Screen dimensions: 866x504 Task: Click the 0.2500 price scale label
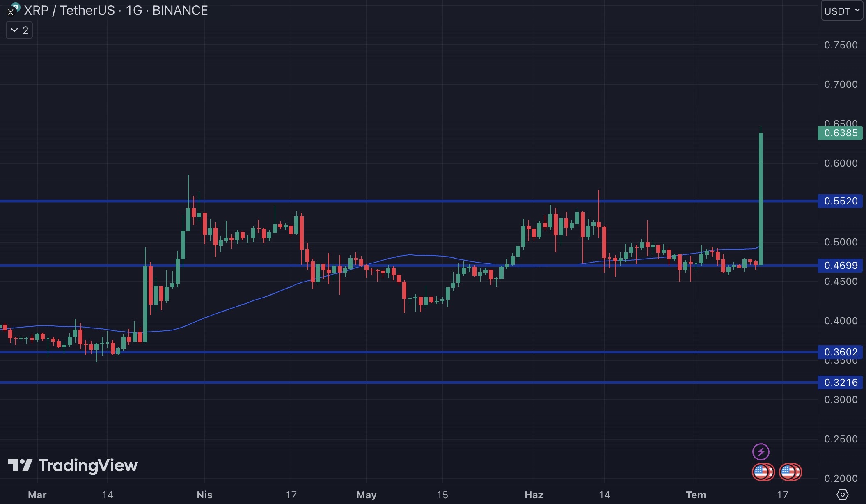pos(841,439)
